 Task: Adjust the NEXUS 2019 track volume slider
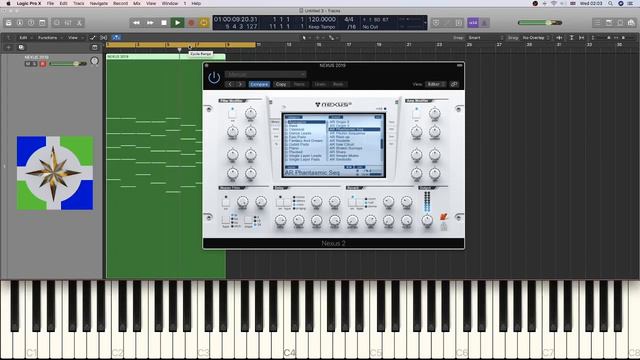tap(68, 64)
